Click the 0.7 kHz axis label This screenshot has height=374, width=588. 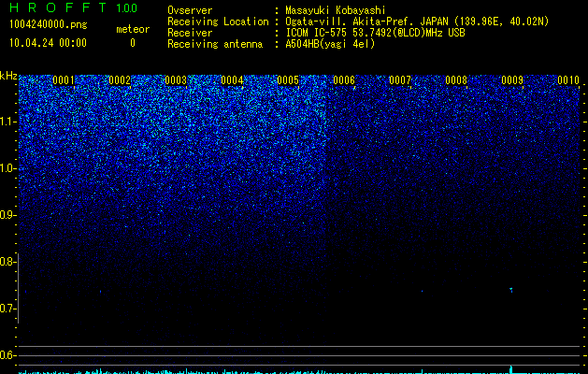point(7,309)
